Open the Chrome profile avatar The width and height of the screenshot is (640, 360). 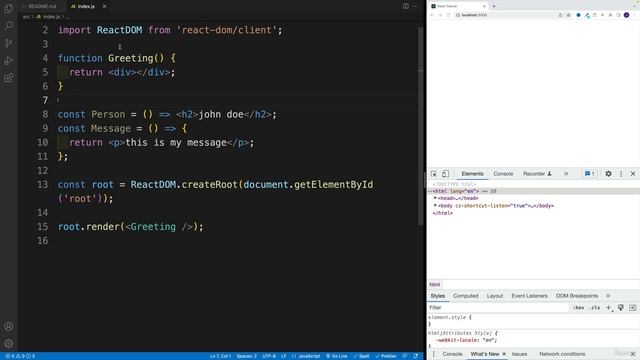click(627, 15)
